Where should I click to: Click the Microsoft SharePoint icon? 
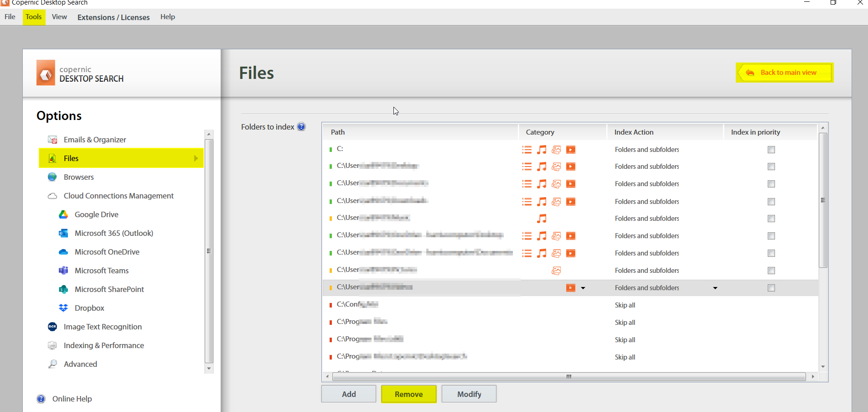coord(63,289)
